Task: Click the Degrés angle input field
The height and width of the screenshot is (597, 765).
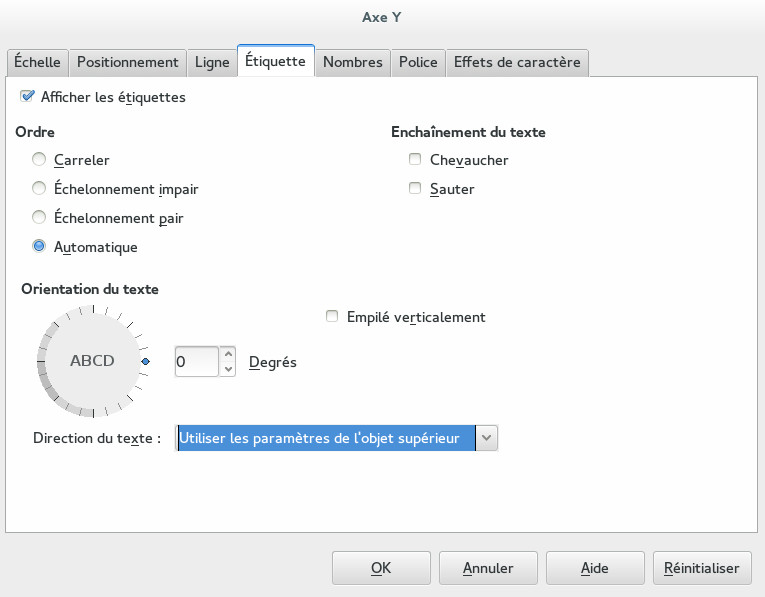Action: point(196,361)
